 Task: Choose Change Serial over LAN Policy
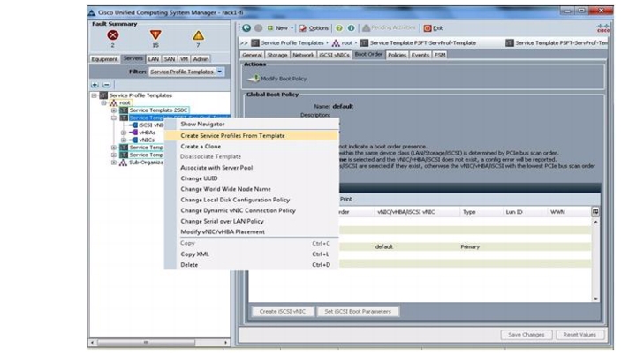click(222, 221)
